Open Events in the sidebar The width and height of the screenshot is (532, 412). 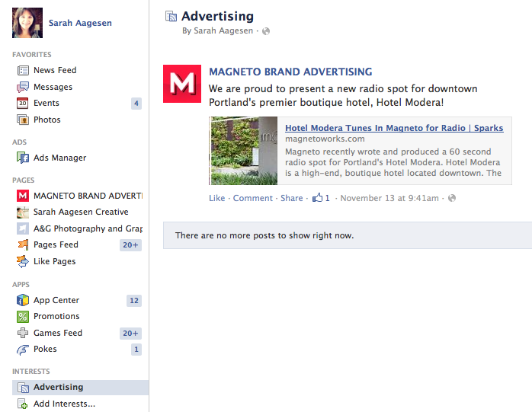[x=46, y=103]
